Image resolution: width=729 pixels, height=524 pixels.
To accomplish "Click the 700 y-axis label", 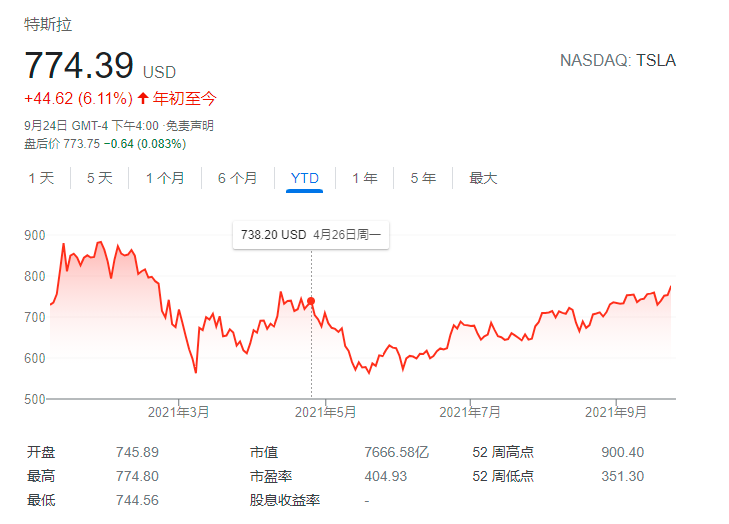I will (x=35, y=318).
